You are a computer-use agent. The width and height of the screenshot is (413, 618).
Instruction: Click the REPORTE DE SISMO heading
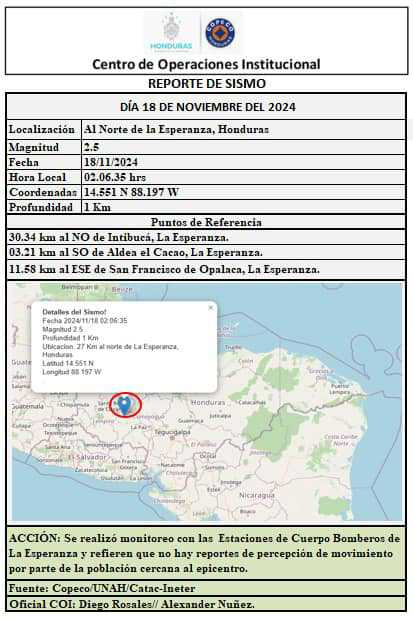(207, 84)
